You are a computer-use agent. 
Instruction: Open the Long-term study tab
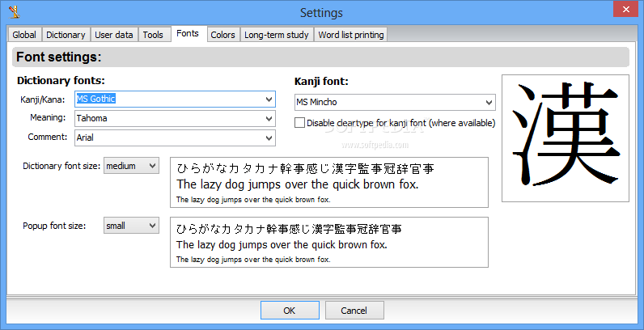pyautogui.click(x=277, y=35)
